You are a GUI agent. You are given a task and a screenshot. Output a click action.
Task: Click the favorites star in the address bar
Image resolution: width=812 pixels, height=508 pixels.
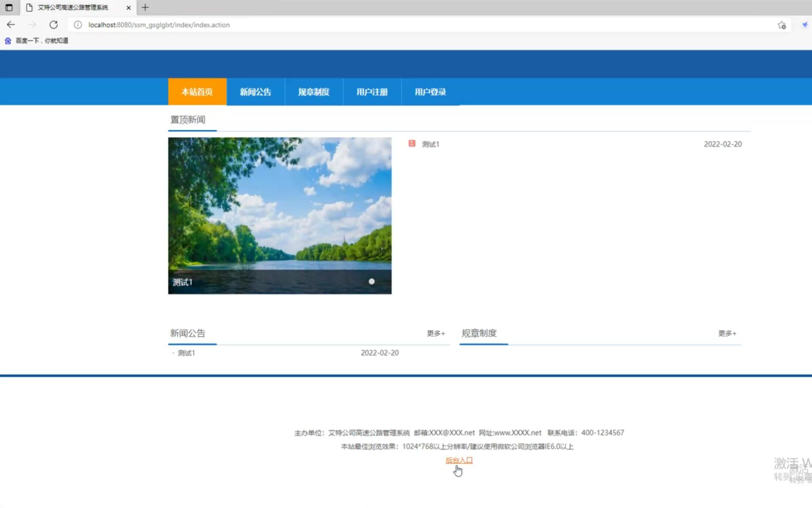[x=782, y=24]
